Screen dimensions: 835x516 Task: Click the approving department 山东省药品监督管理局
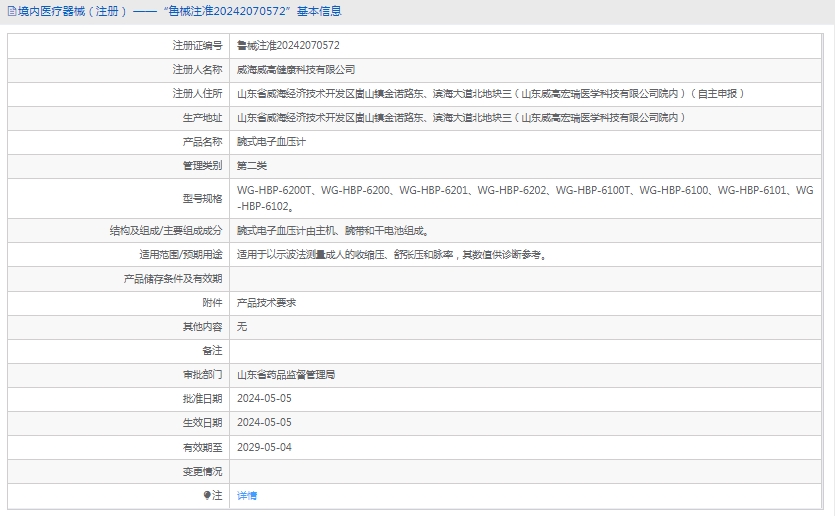(x=286, y=375)
